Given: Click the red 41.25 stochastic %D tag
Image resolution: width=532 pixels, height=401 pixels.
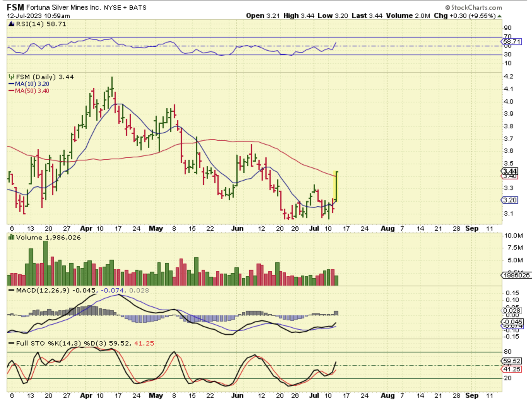Looking at the screenshot, I should pyautogui.click(x=511, y=369).
